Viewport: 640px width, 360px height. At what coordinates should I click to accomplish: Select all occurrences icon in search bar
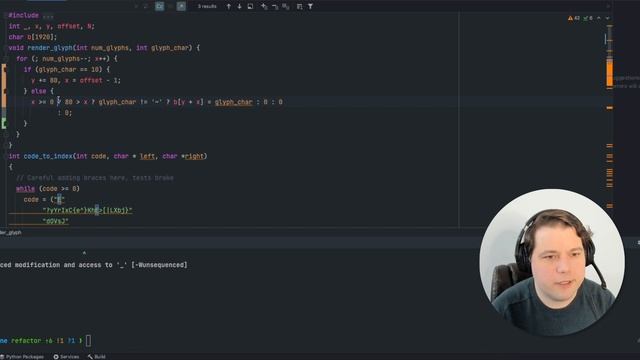click(286, 7)
